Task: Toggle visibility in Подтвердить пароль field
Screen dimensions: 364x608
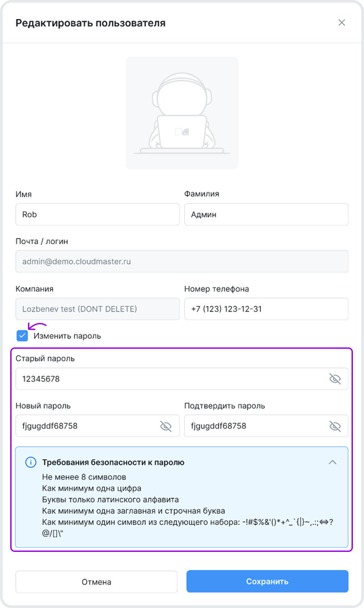Action: pos(335,426)
